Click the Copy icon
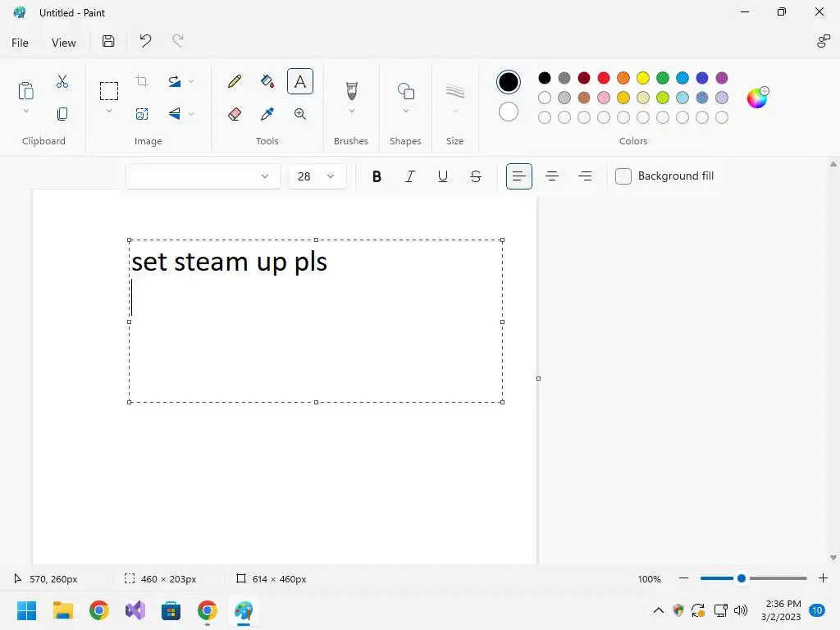 (x=62, y=113)
